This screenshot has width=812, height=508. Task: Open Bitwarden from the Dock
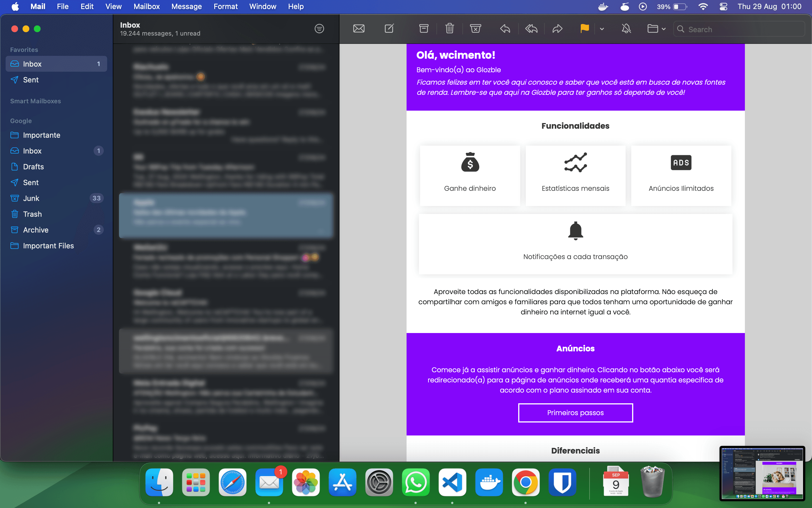pyautogui.click(x=562, y=483)
